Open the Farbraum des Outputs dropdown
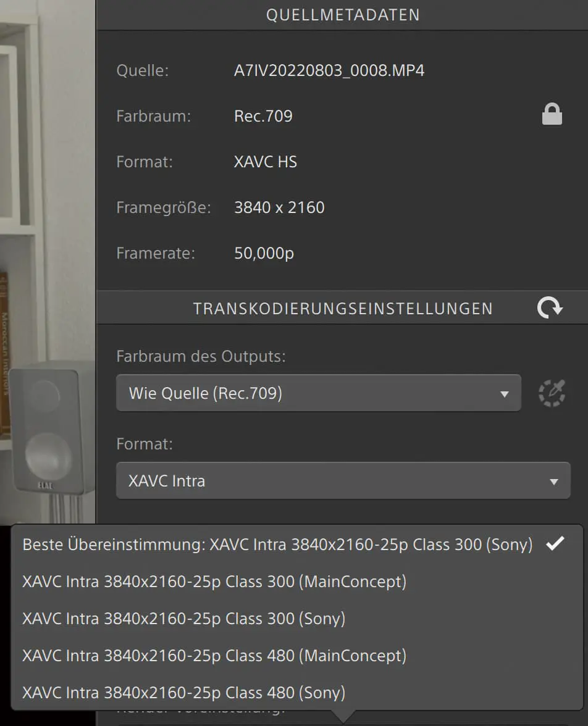The height and width of the screenshot is (726, 588). click(318, 393)
